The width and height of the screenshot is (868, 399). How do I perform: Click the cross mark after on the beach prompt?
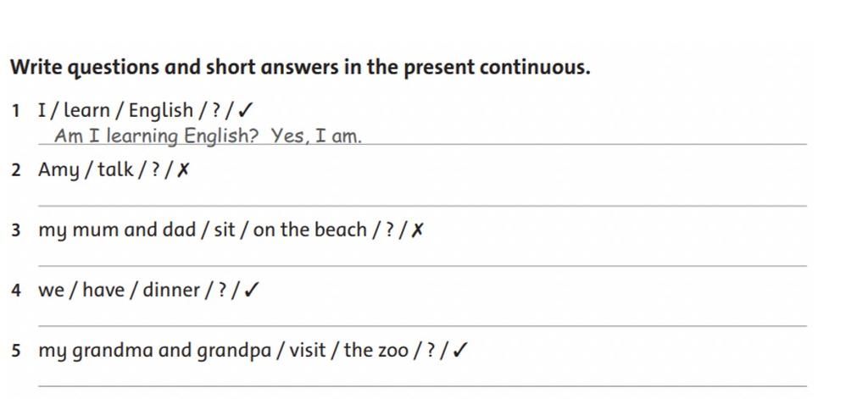point(418,230)
